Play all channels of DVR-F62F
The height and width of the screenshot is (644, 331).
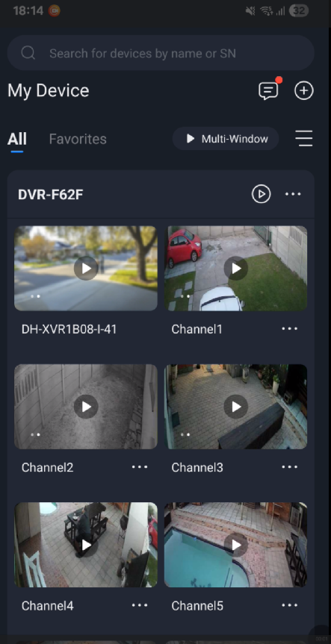pyautogui.click(x=261, y=194)
